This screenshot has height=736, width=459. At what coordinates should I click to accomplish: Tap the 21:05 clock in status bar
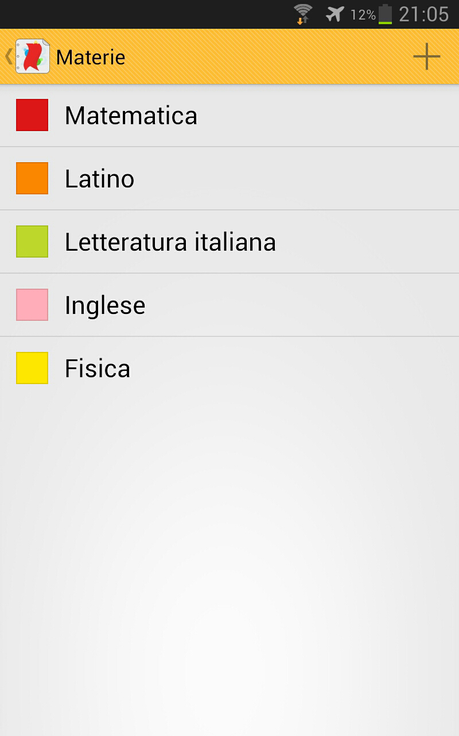[424, 14]
